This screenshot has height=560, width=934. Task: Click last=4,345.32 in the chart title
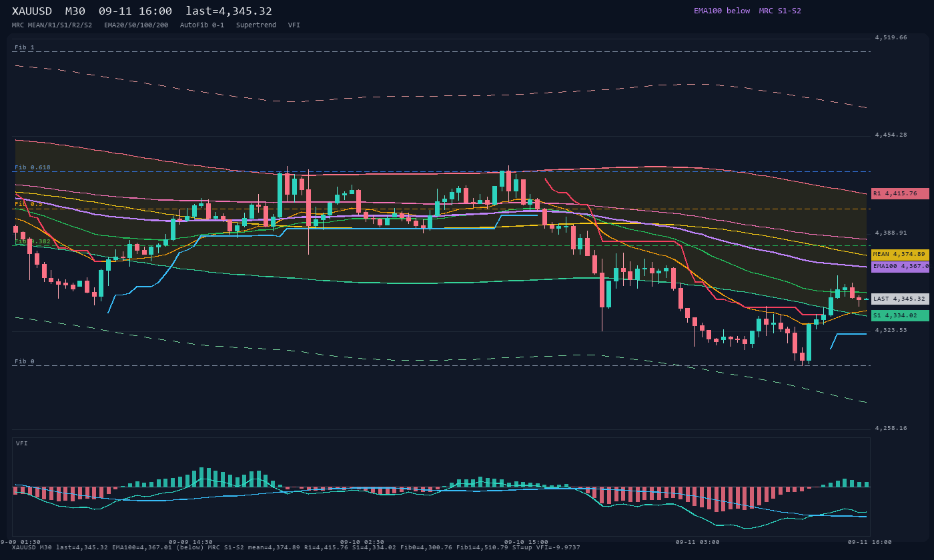click(x=229, y=11)
